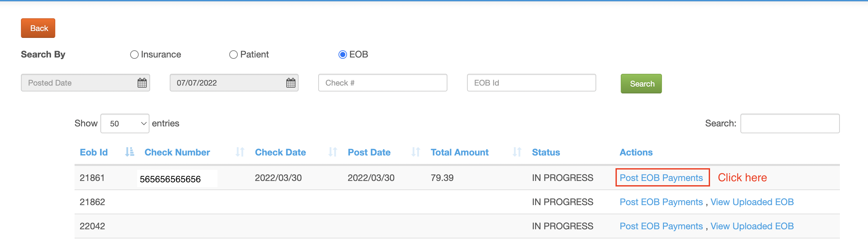868x243 pixels.
Task: Select the Insurance search option
Action: click(134, 55)
